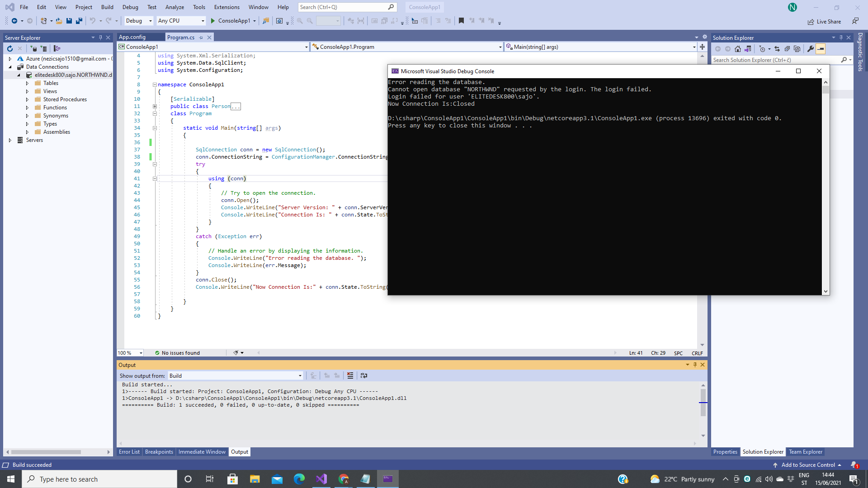Image resolution: width=868 pixels, height=488 pixels.
Task: Expand the Tables node in Server Explorer
Action: tap(27, 83)
